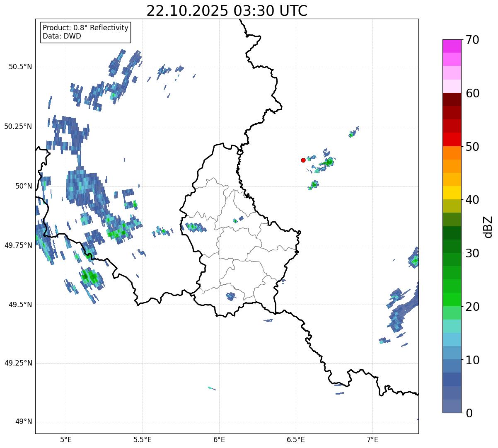Pick the yellow colorbar segment just above 40
498x448 pixels.
point(452,193)
